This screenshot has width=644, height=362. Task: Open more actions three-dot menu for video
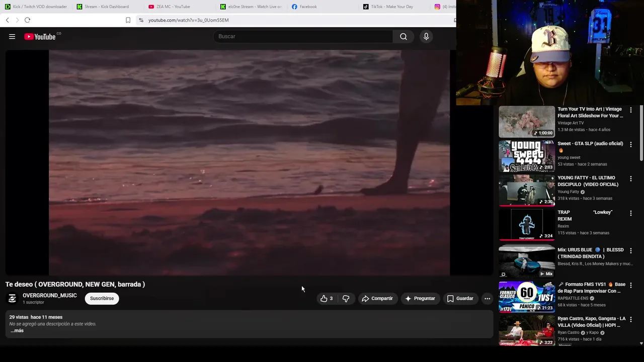click(487, 299)
